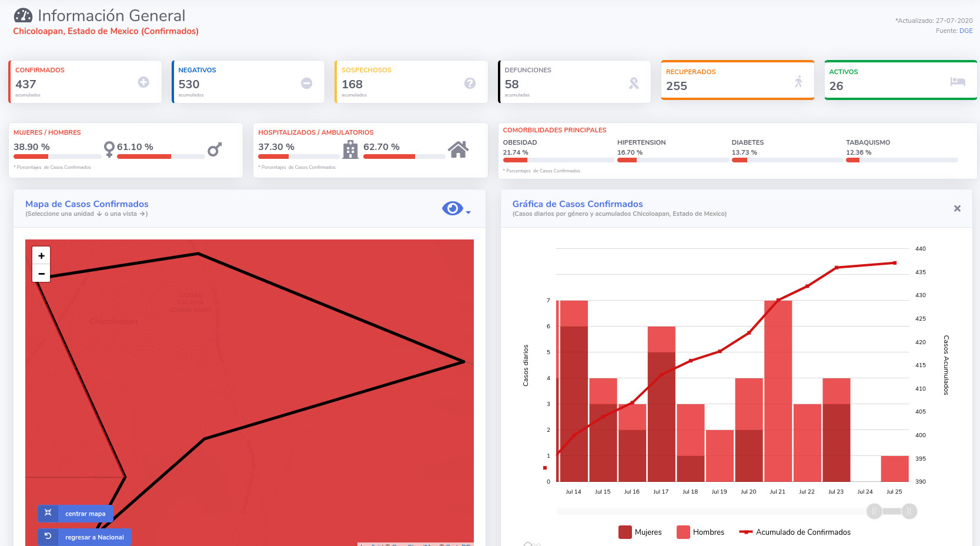980x546 pixels.
Task: Click the Hipertension 16.70 % value
Action: tap(630, 152)
